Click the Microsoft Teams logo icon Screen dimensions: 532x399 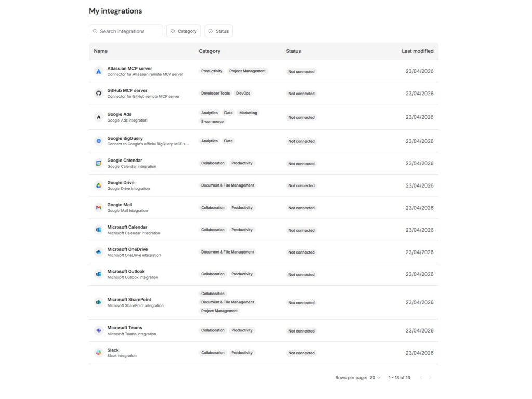[98, 330]
